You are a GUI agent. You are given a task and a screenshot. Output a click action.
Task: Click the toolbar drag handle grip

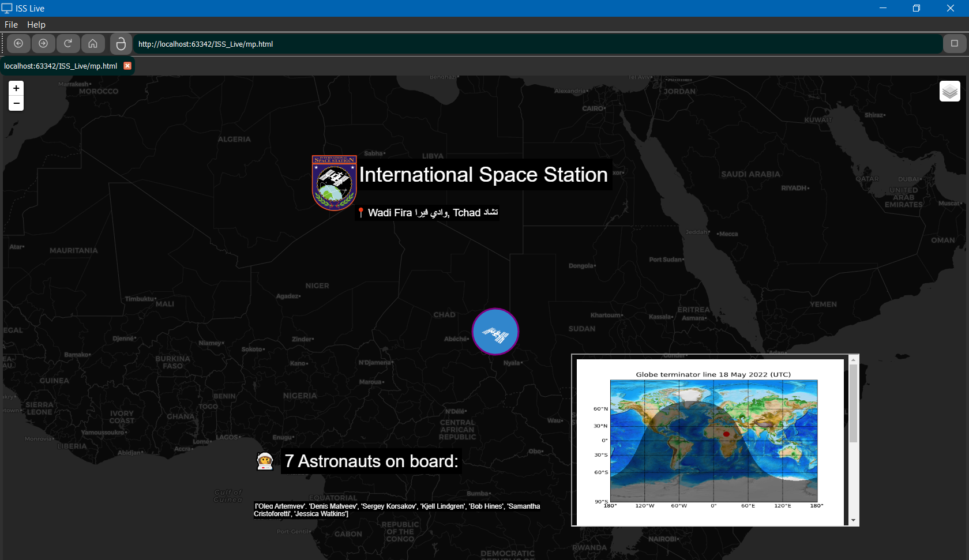3,44
